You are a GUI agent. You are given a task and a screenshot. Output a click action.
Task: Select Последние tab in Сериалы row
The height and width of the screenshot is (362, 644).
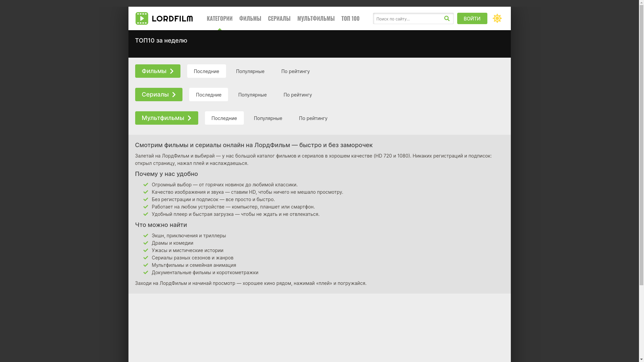[208, 95]
